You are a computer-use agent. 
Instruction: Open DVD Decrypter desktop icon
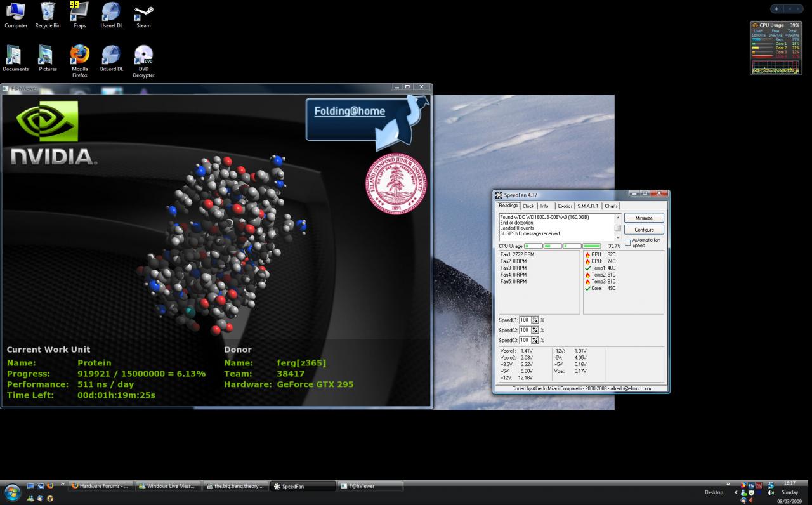(x=143, y=57)
